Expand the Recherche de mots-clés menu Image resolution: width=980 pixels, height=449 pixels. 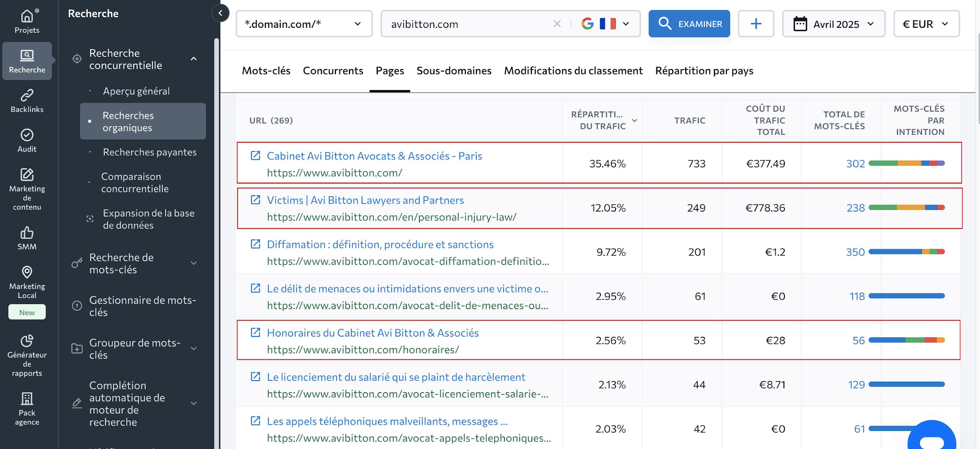point(194,263)
